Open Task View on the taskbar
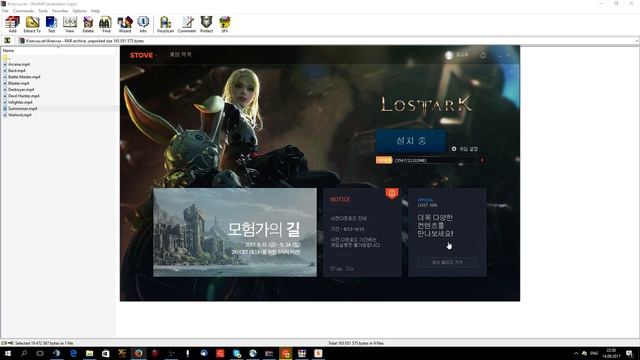The image size is (640, 360). click(x=40, y=353)
